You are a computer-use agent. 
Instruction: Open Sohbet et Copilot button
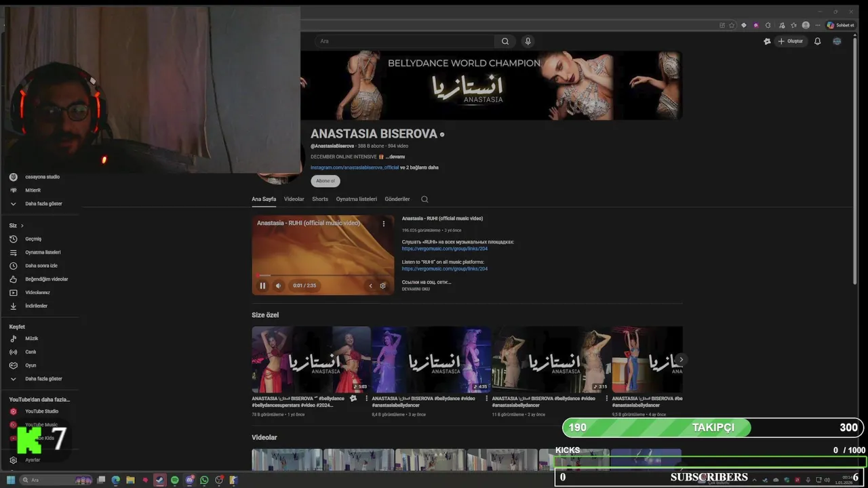click(x=840, y=25)
